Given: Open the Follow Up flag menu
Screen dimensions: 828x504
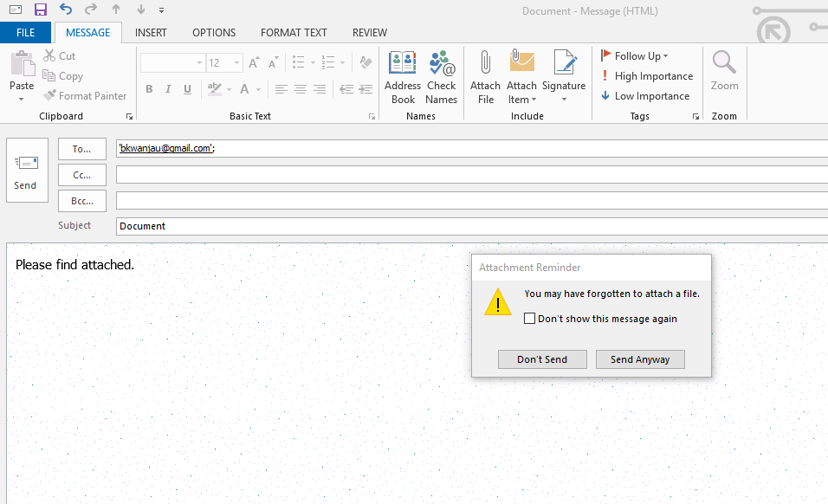Looking at the screenshot, I should [634, 56].
